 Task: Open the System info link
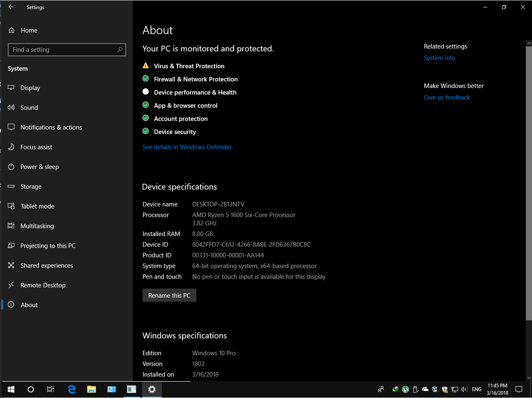coord(440,58)
